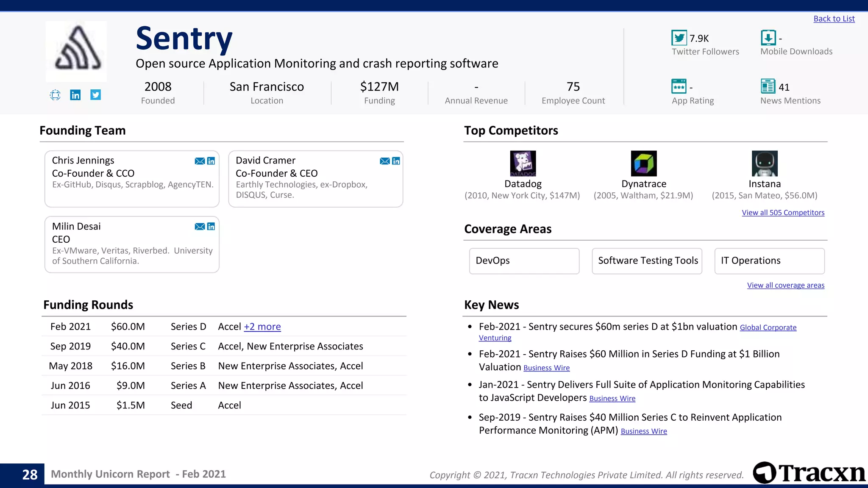Click the Seed round label
This screenshot has width=868, height=488.
pyautogui.click(x=181, y=405)
